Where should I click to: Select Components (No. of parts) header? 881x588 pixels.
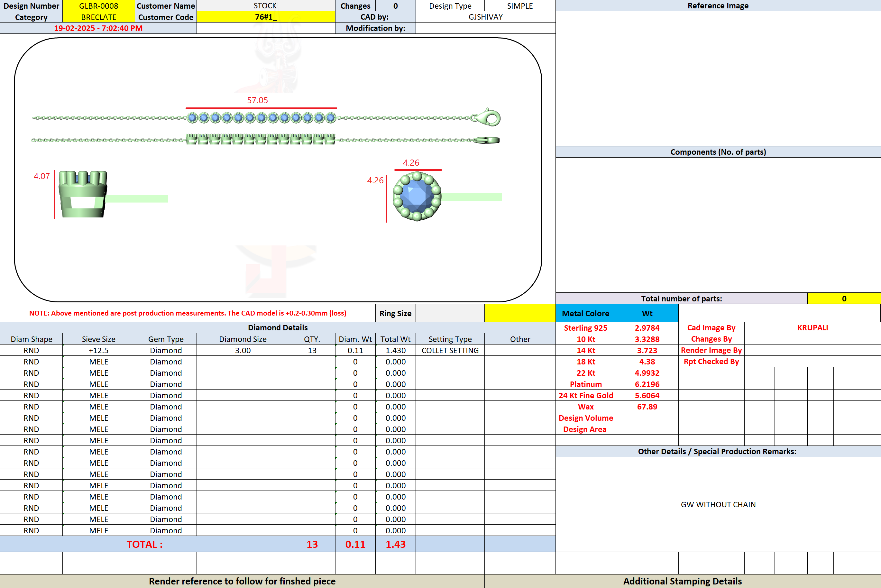pyautogui.click(x=718, y=152)
